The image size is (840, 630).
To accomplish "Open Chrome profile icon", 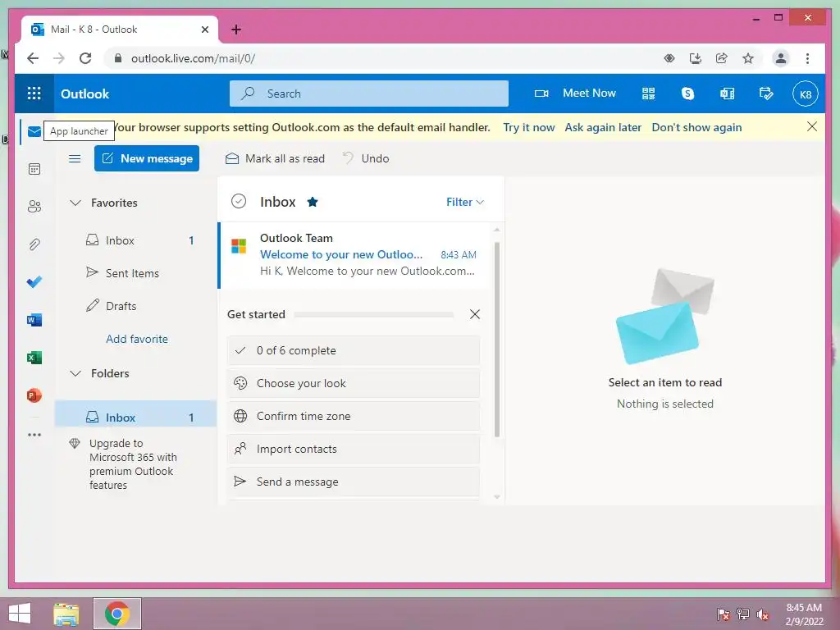I will tap(781, 58).
